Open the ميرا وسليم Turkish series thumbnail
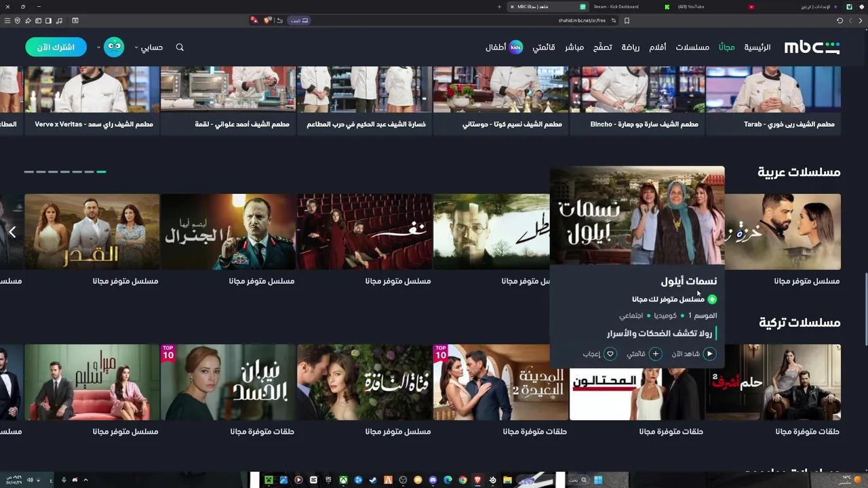The width and height of the screenshot is (868, 488). coord(92,382)
